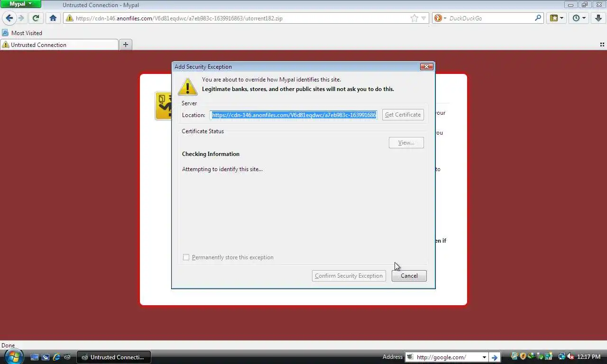This screenshot has height=364, width=607.
Task: Reload the current page
Action: [36, 18]
